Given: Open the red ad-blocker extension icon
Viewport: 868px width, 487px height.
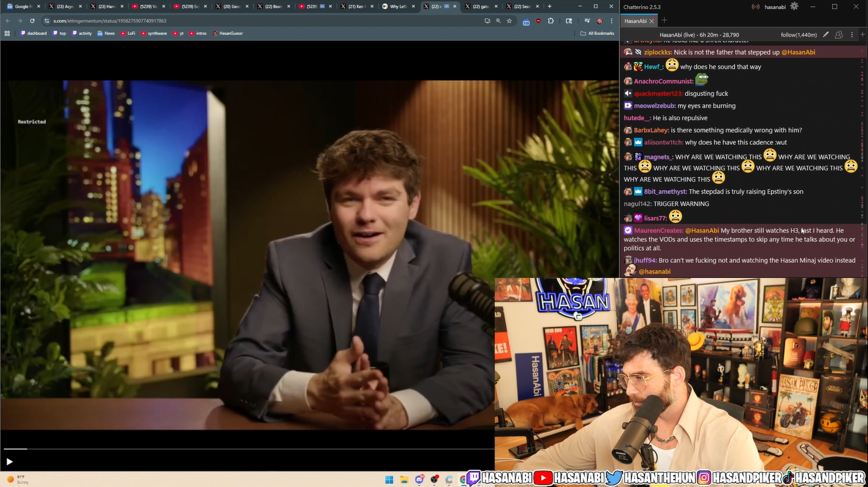Looking at the screenshot, I should (x=538, y=21).
